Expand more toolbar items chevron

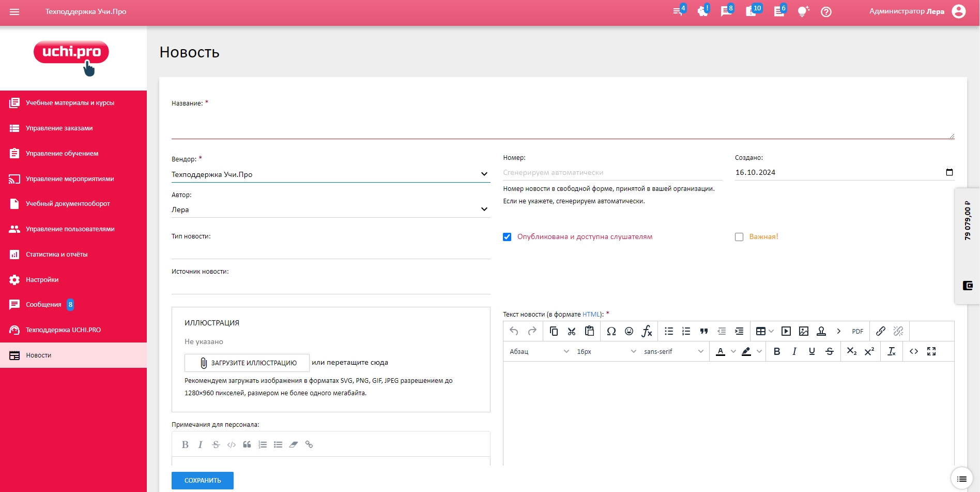pos(839,331)
